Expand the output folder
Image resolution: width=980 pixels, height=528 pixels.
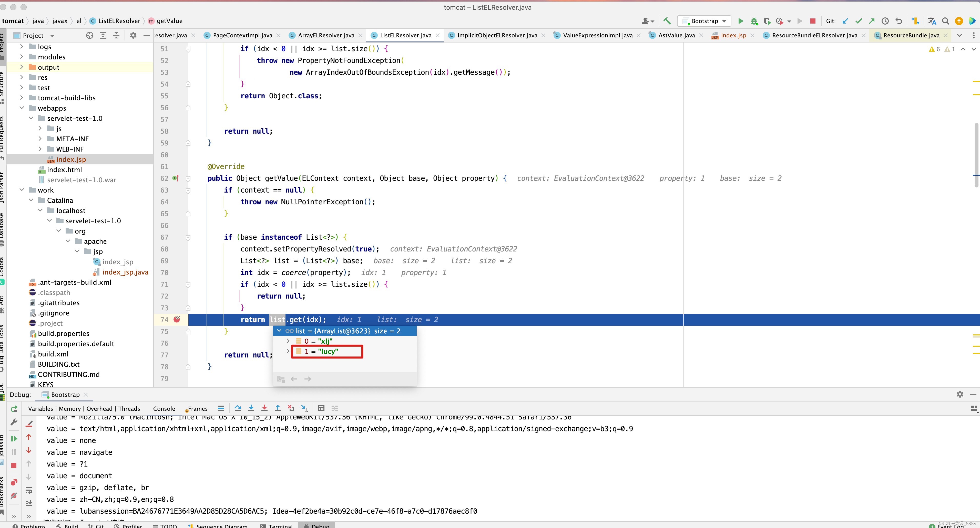22,67
